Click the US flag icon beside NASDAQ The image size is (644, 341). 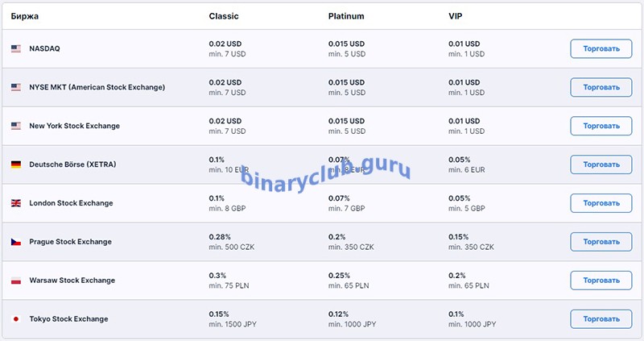click(15, 48)
